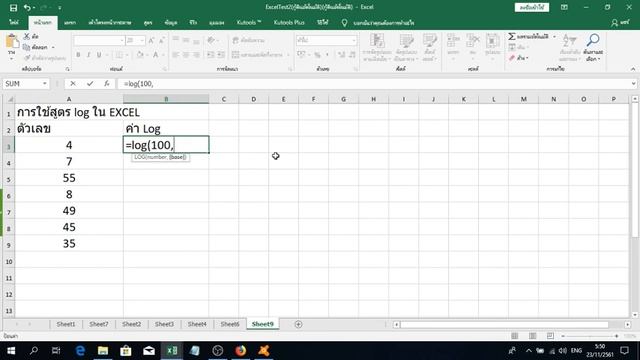The image size is (640, 360).
Task: Open the number format dropdown
Action: click(x=353, y=40)
